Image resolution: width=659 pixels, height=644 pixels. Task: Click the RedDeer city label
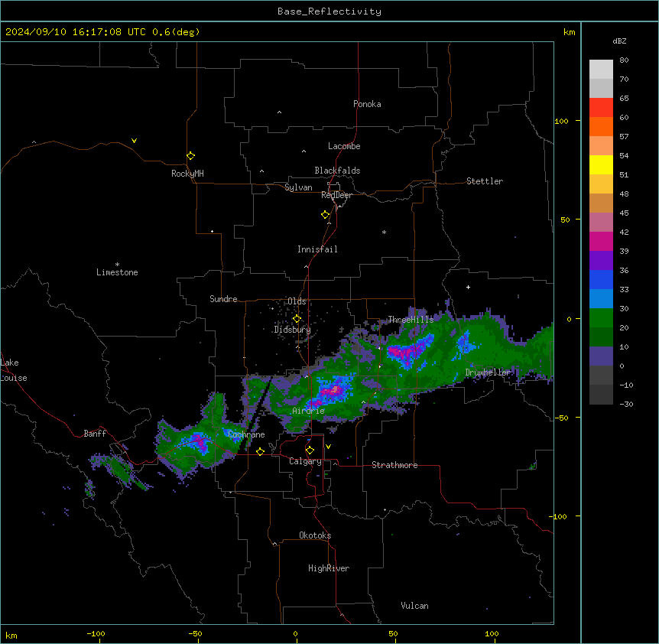pos(336,195)
